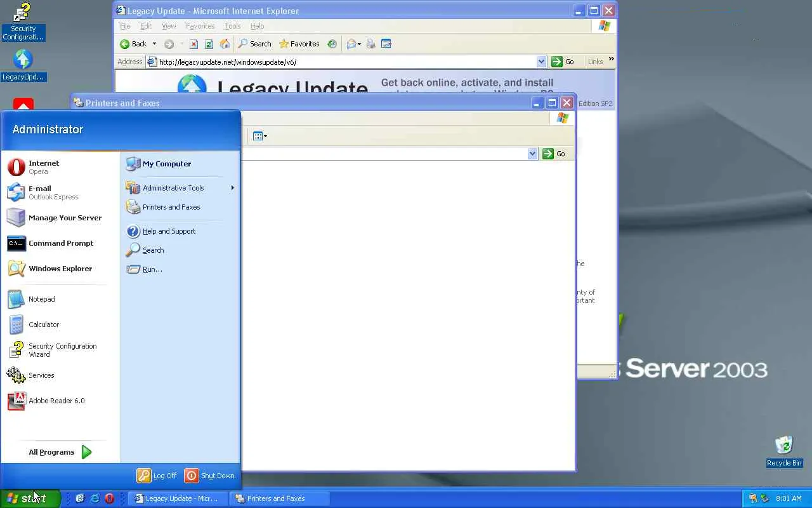Minimize the Internet Explorer window
The height and width of the screenshot is (508, 812).
[579, 11]
